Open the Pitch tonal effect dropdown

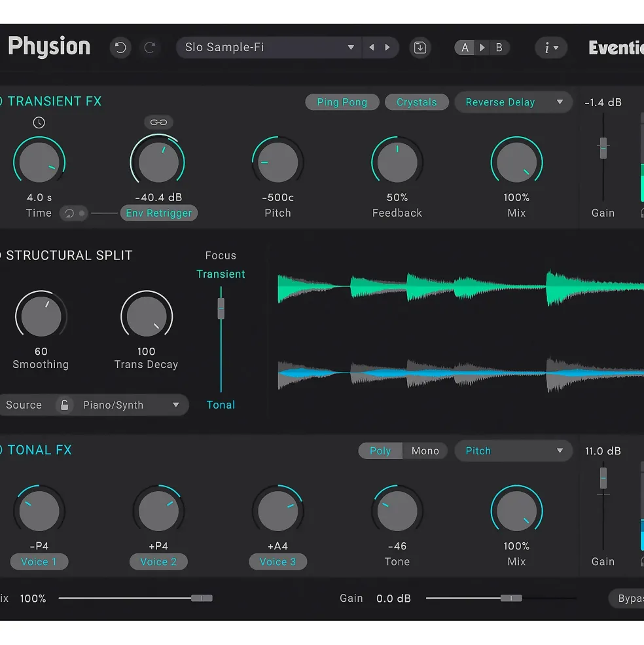click(x=513, y=451)
